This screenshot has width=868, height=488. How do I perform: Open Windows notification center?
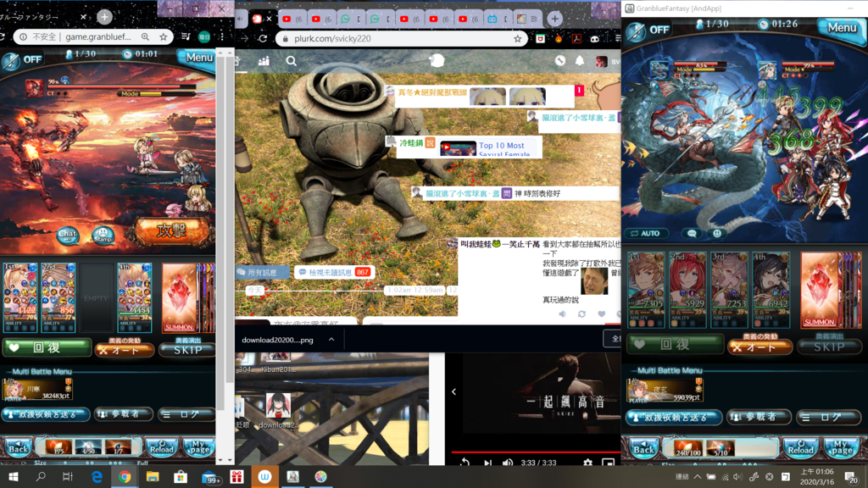pos(851,476)
